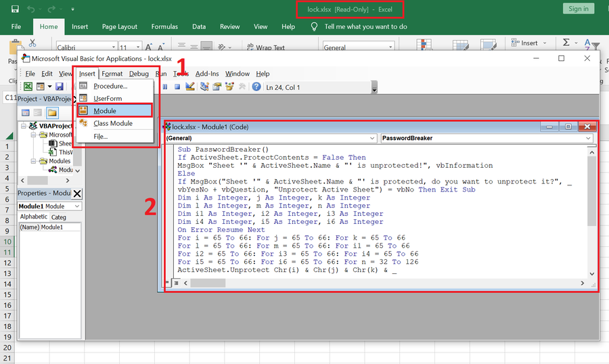609x364 pixels.
Task: Click Project tree horizontal scroll right arrow
Action: point(68,180)
